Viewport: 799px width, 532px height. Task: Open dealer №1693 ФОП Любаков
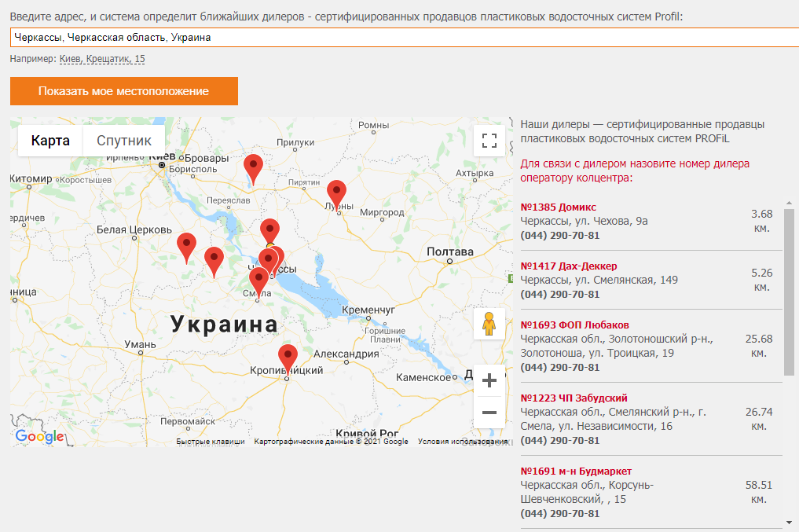575,325
